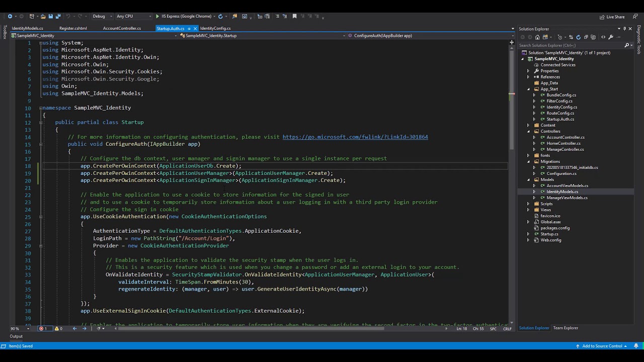This screenshot has height=362, width=644.
Task: Click the CRLF line ending indicator
Action: 507,329
